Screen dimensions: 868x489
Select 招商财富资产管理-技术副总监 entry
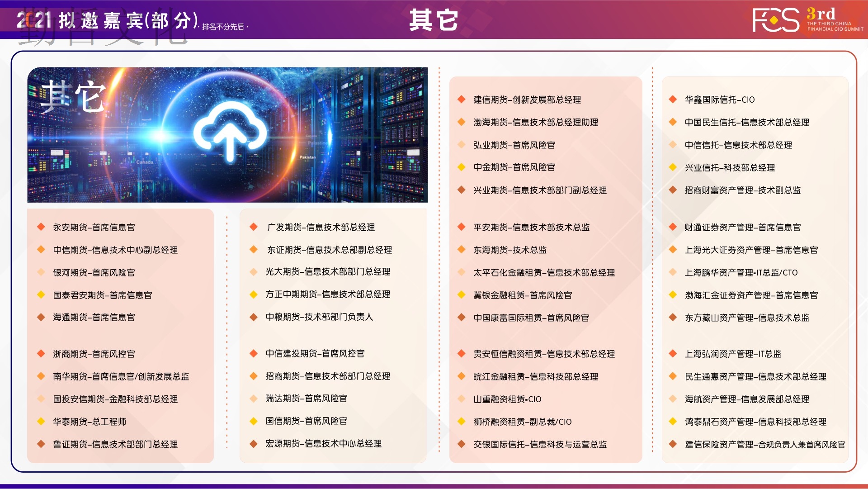[x=743, y=190]
